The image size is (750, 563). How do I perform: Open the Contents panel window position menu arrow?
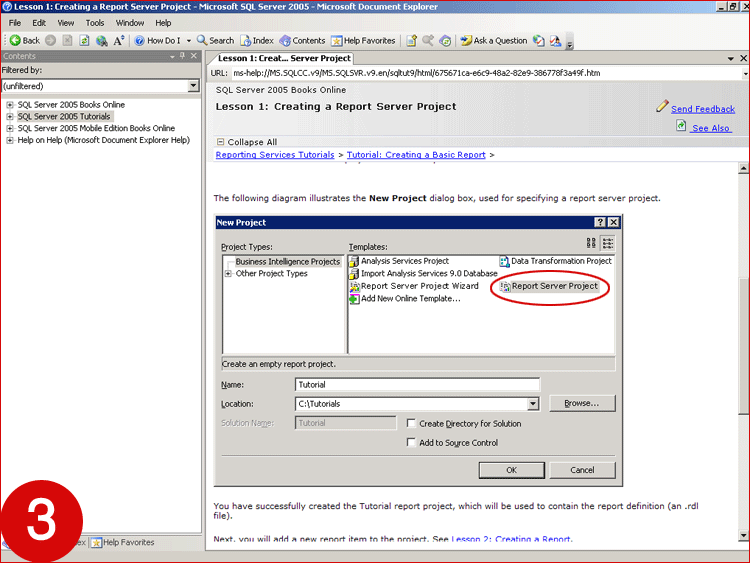click(172, 56)
